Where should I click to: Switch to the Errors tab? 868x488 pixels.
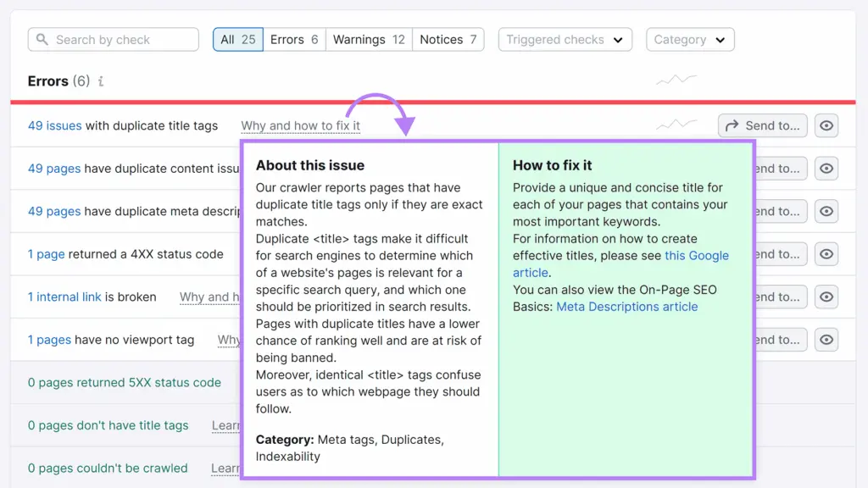coord(294,40)
